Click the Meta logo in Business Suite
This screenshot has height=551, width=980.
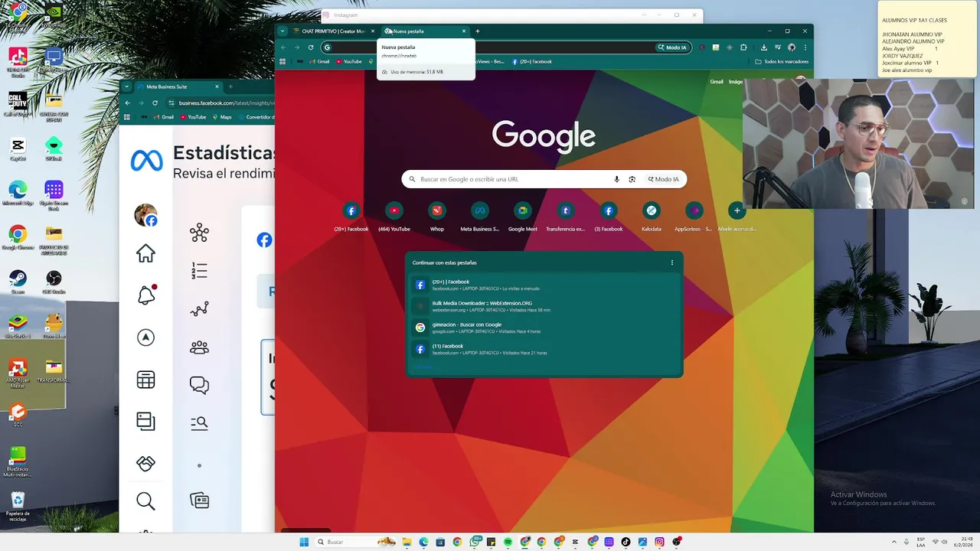[x=146, y=161]
